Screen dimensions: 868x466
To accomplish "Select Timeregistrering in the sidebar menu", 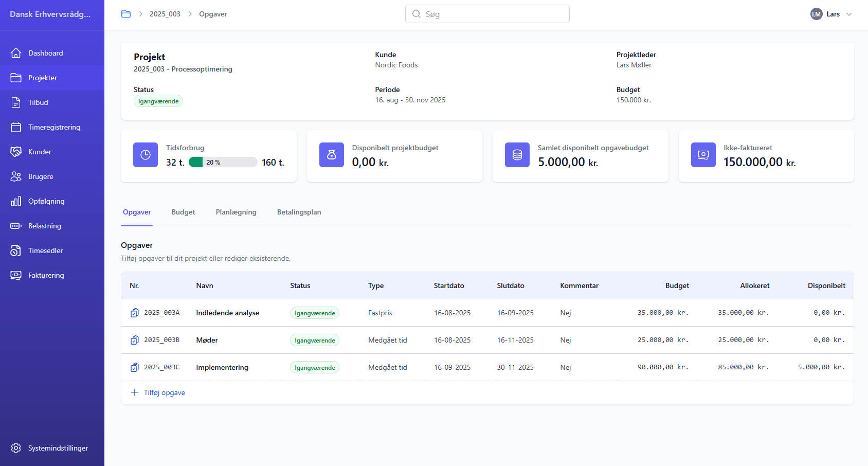I will [x=52, y=127].
